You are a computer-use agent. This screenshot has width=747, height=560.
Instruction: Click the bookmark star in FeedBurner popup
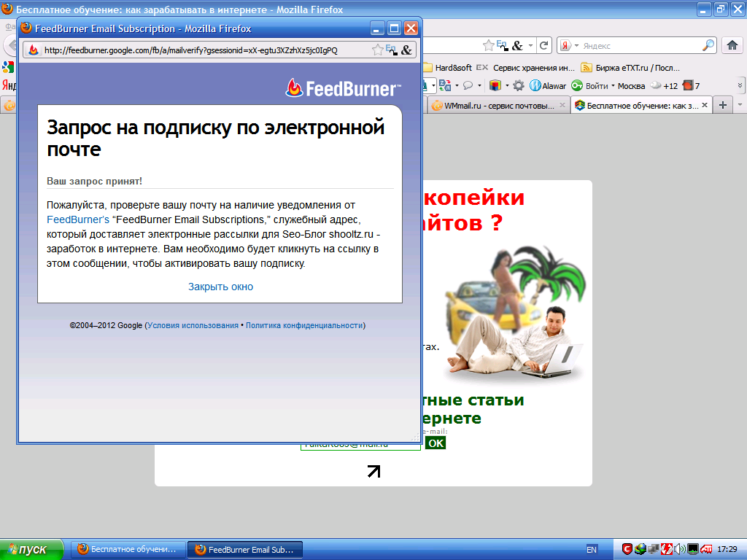click(377, 50)
